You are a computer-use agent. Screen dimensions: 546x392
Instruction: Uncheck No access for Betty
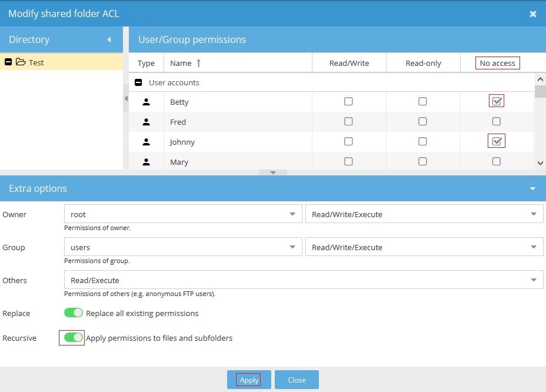pyautogui.click(x=497, y=101)
